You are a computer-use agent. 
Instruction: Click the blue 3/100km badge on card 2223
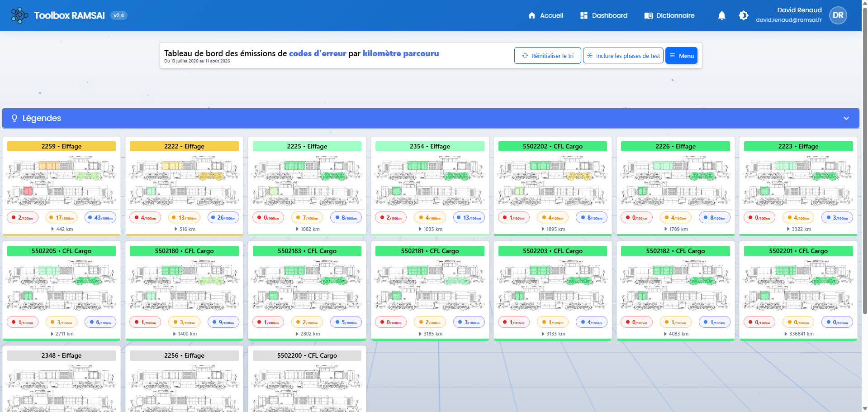[837, 218]
